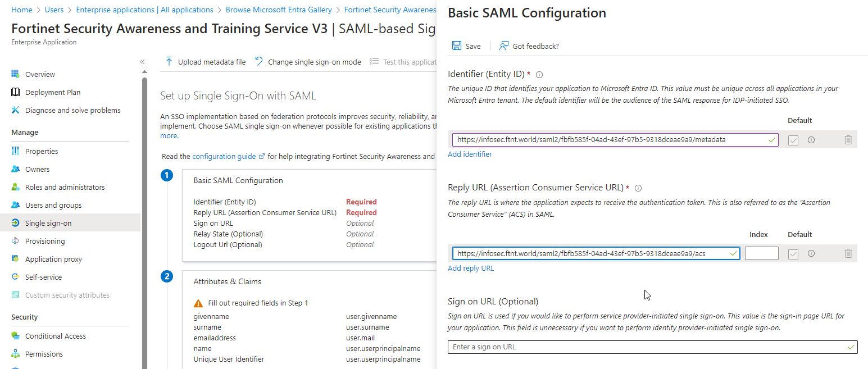
Task: Click Add reply URL link
Action: (471, 268)
